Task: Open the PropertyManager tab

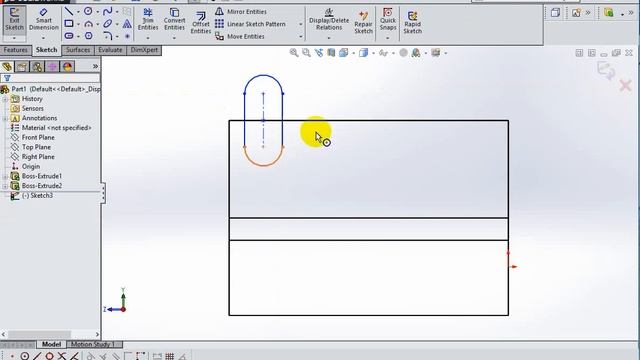Action: click(x=22, y=67)
